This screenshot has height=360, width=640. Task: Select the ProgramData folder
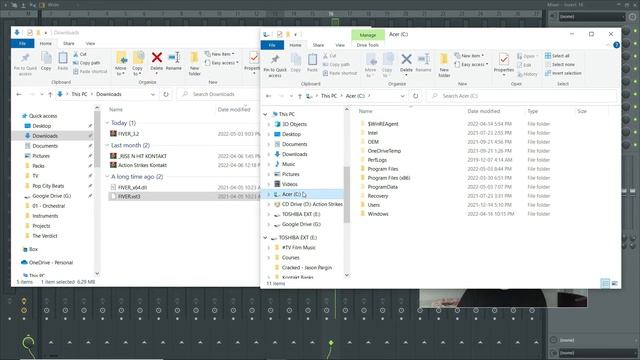point(382,187)
